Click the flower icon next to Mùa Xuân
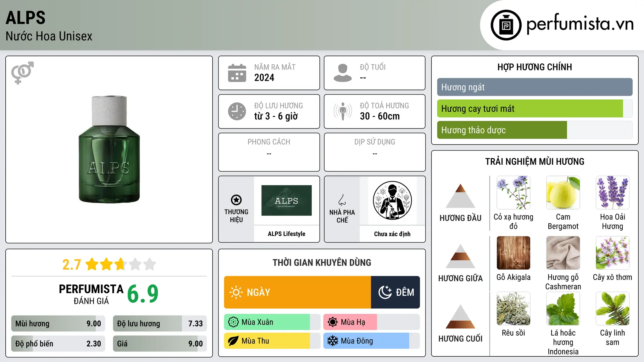644x362 pixels. 233,322
